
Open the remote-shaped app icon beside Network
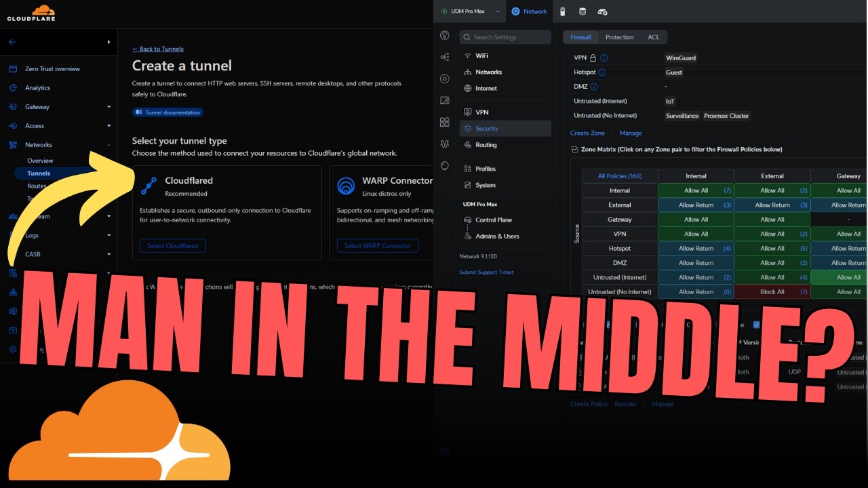pyautogui.click(x=562, y=12)
